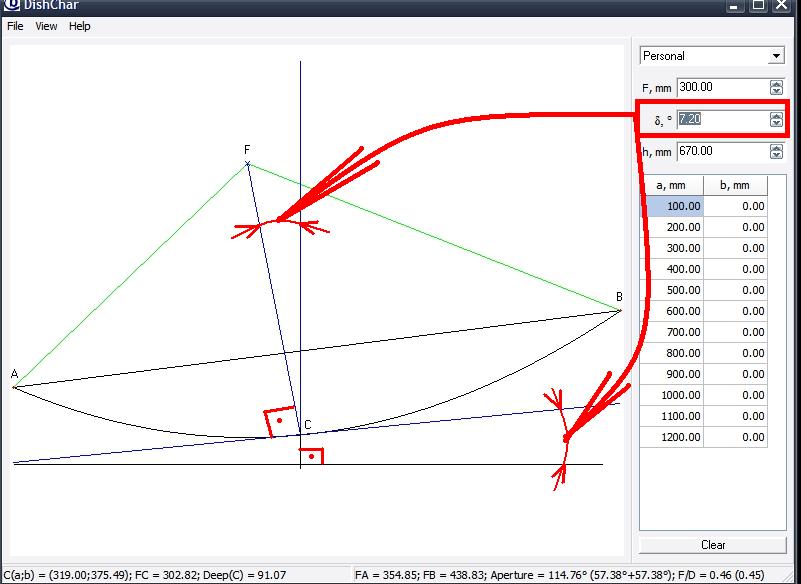Image resolution: width=801 pixels, height=584 pixels.
Task: Click focal point F in the diagram
Action: (x=248, y=163)
